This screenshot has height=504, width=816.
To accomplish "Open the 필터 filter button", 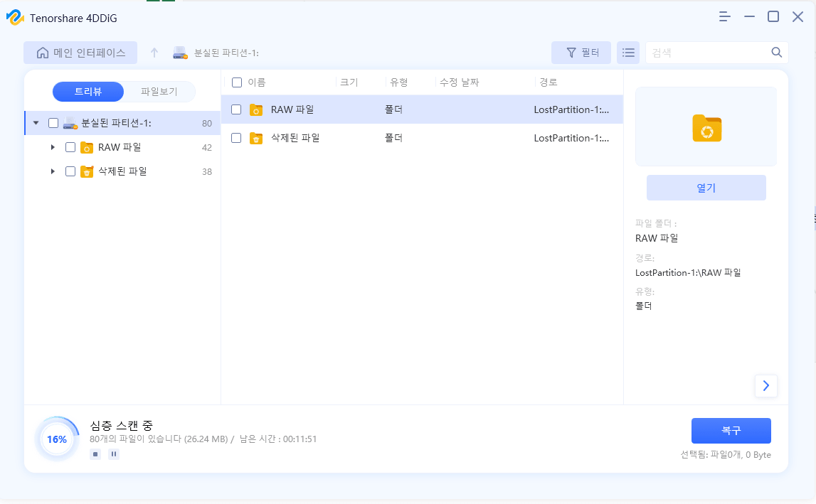I will 581,53.
